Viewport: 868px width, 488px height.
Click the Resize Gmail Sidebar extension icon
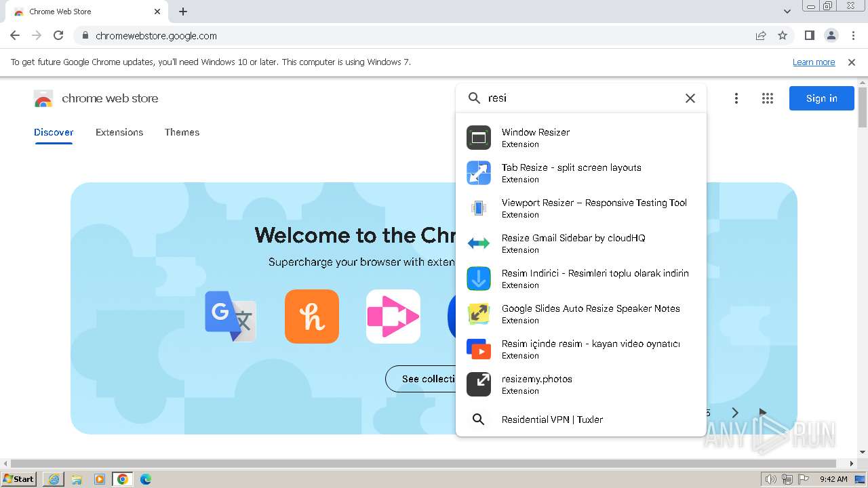coord(479,243)
